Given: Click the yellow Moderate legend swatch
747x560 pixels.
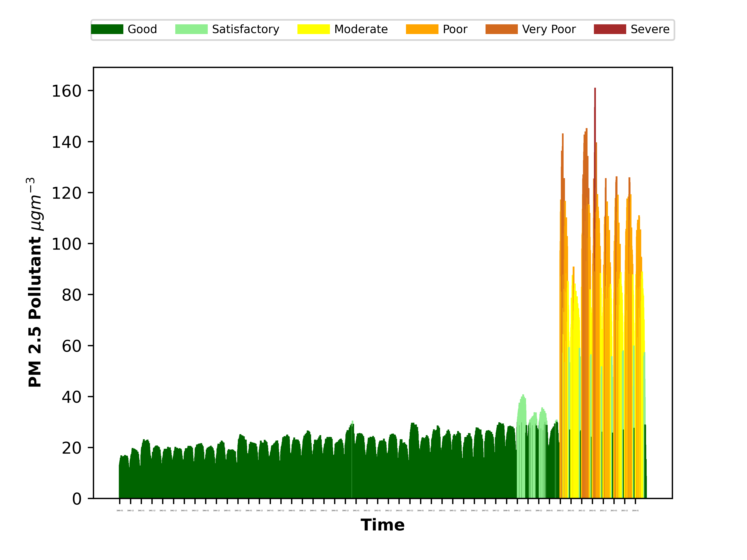Looking at the screenshot, I should click(313, 29).
